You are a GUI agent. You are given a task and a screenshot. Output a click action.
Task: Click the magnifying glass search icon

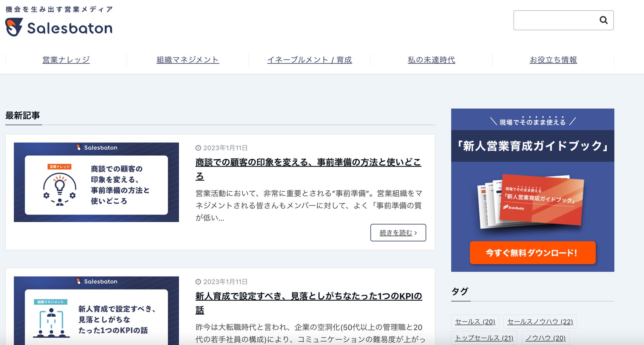603,20
